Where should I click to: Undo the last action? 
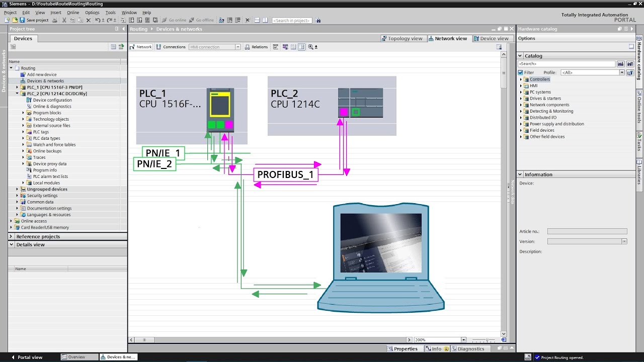(x=98, y=20)
